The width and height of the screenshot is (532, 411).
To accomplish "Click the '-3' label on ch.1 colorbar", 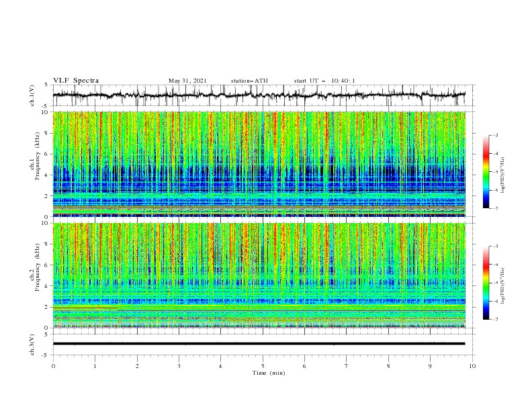I will [x=495, y=135].
